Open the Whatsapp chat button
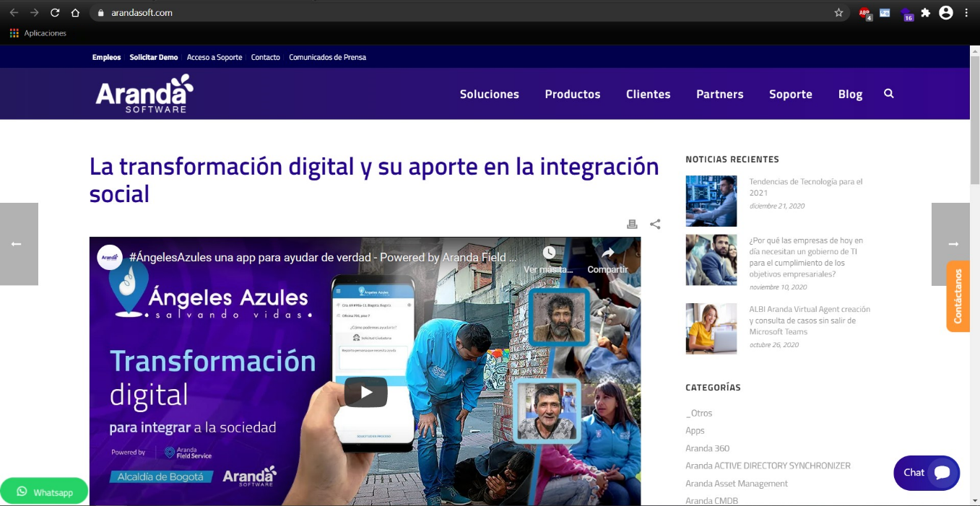 point(44,492)
